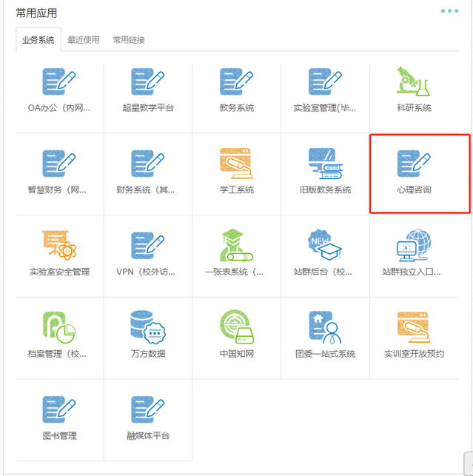The image size is (473, 476).
Task: Open the 融媒体平台 tile
Action: pyautogui.click(x=147, y=420)
